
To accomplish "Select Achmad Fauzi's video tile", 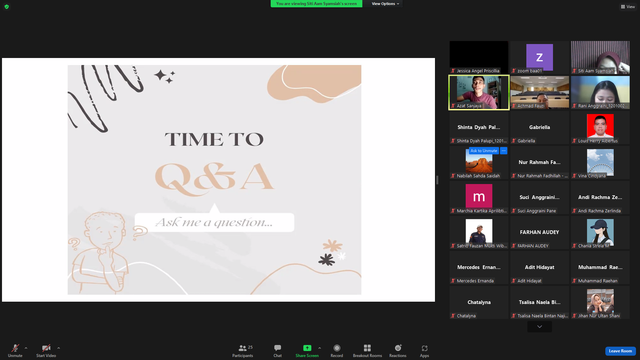I will tap(540, 92).
